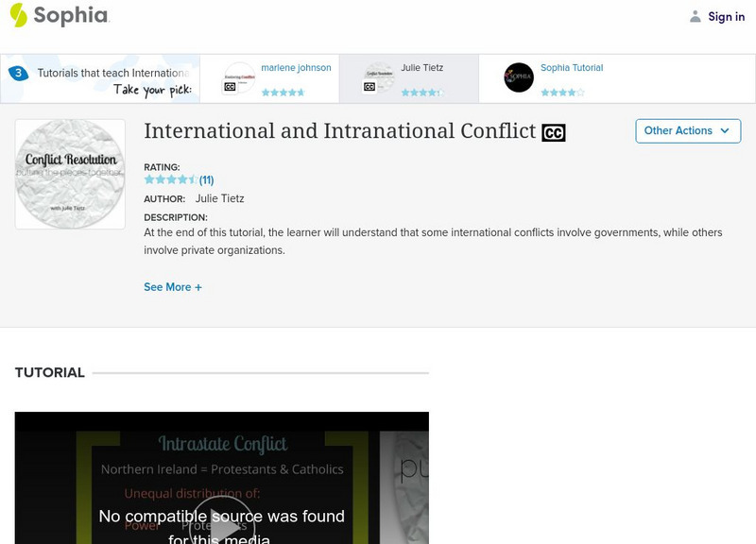The image size is (756, 544).
Task: Click the (11) ratings count
Action: (x=207, y=178)
